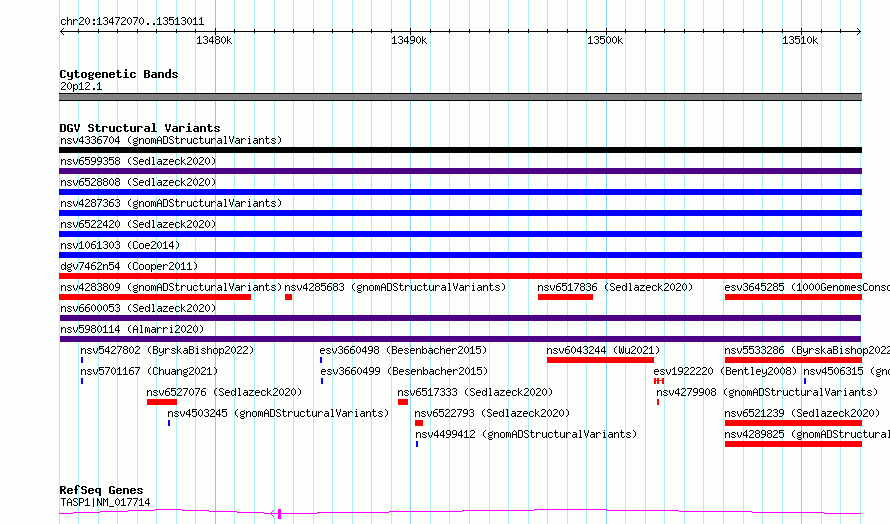
Task: Click the nsv6600053 Sedlazeck2020 label
Action: [x=138, y=308]
